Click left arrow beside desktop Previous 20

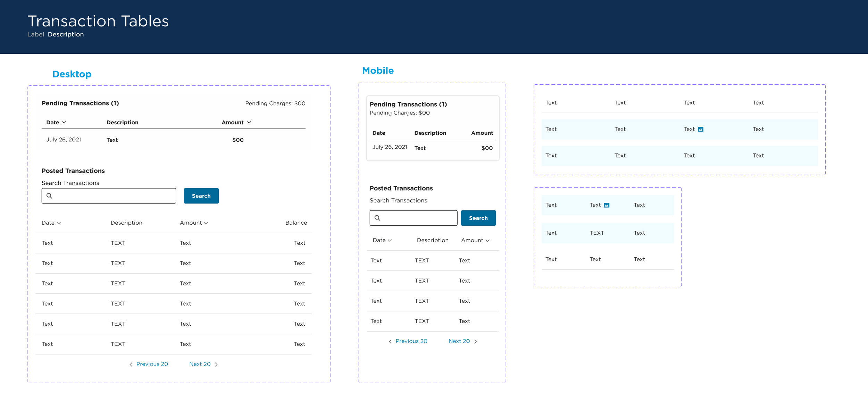tap(131, 365)
